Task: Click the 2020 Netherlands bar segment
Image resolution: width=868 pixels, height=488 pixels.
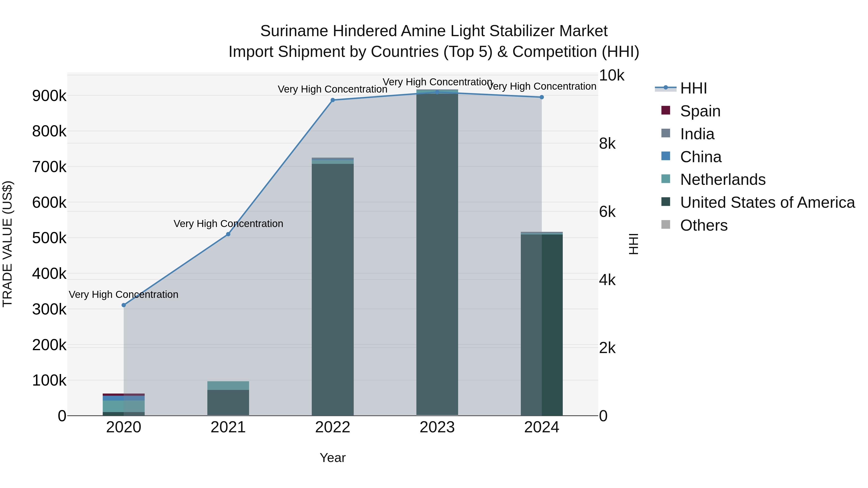Action: pyautogui.click(x=124, y=407)
